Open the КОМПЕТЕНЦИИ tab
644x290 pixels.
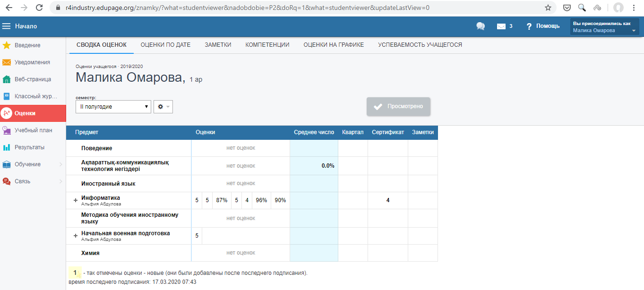click(x=267, y=45)
